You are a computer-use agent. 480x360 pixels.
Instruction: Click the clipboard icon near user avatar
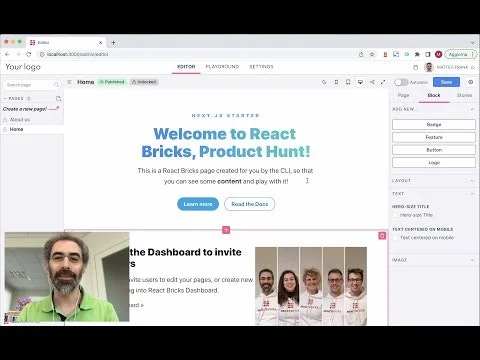click(x=415, y=67)
